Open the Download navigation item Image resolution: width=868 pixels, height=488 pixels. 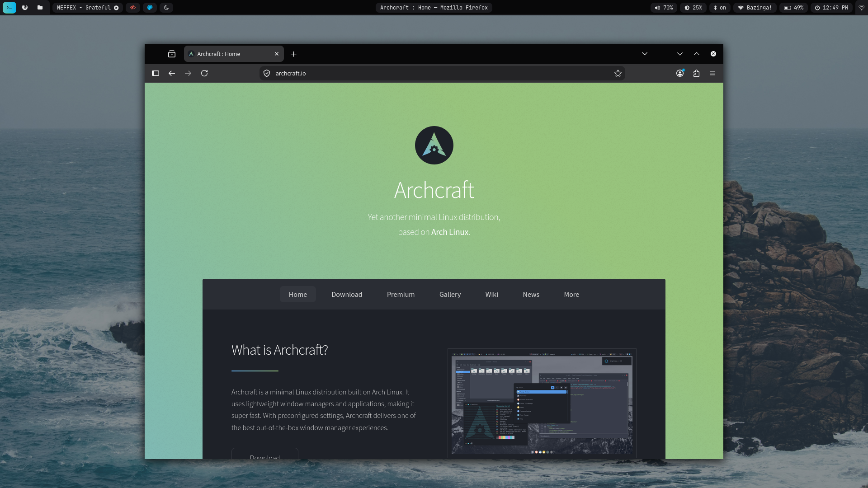point(347,294)
